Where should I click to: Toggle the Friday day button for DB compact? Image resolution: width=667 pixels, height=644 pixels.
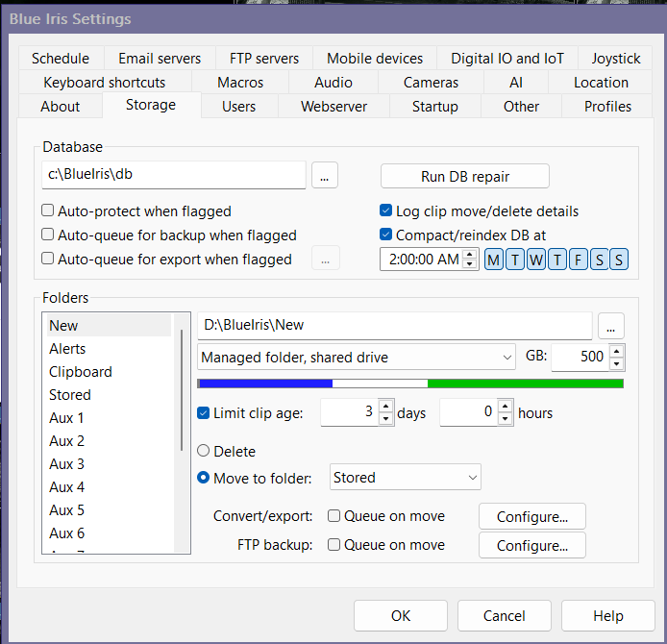coord(578,260)
